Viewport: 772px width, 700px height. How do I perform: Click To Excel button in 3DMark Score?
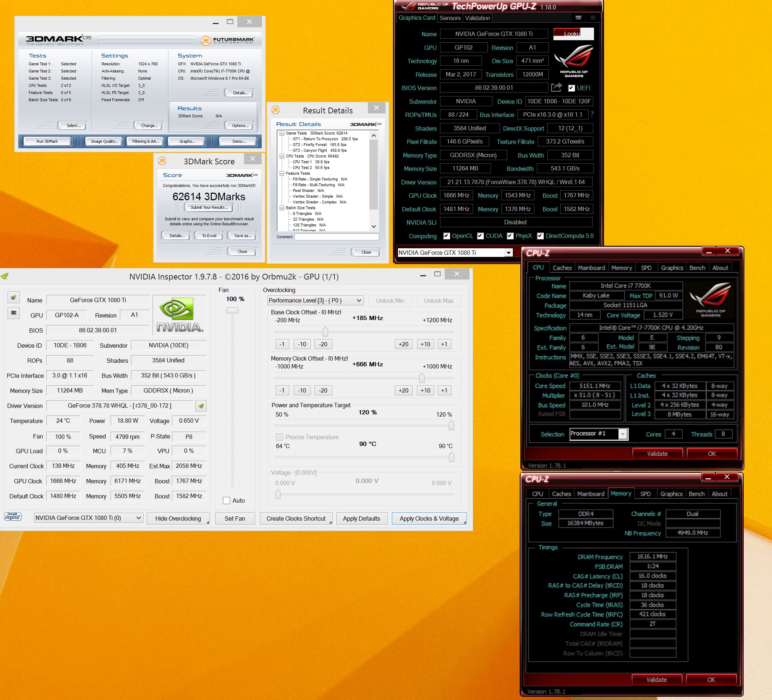[x=209, y=236]
